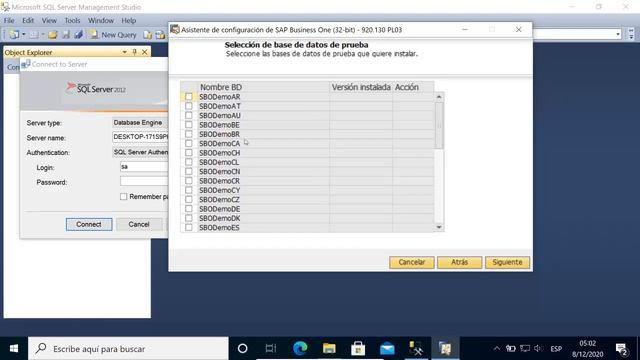This screenshot has width=640, height=360.
Task: Check the SBODemoBE database checkbox
Action: [189, 125]
